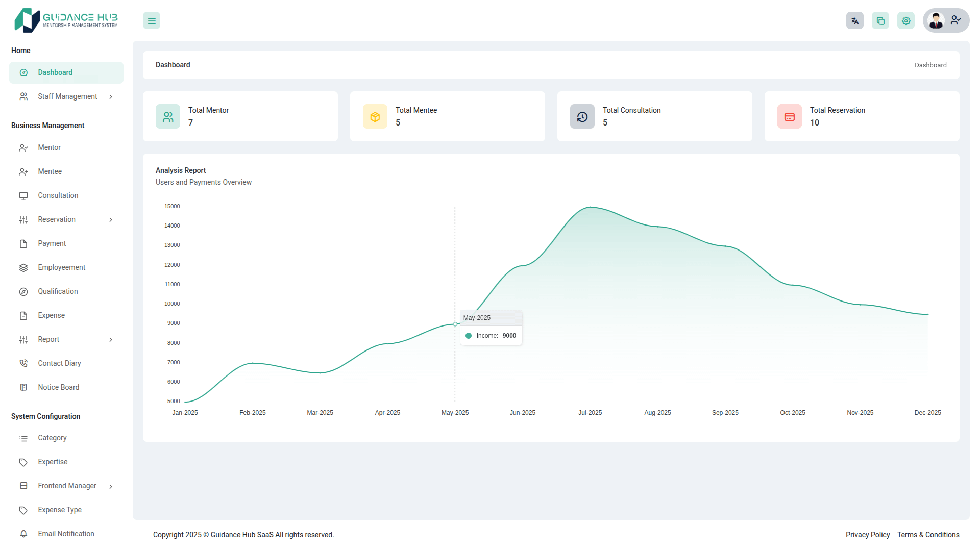
Task: Open the Terms & Conditions link
Action: pos(928,535)
